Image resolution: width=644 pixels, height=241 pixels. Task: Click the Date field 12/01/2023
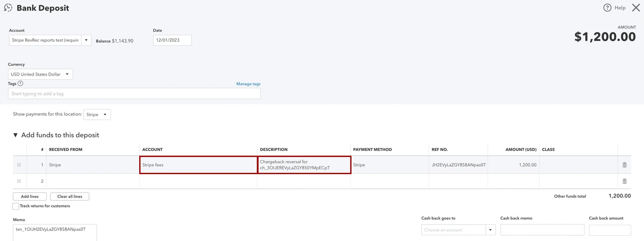(x=172, y=40)
